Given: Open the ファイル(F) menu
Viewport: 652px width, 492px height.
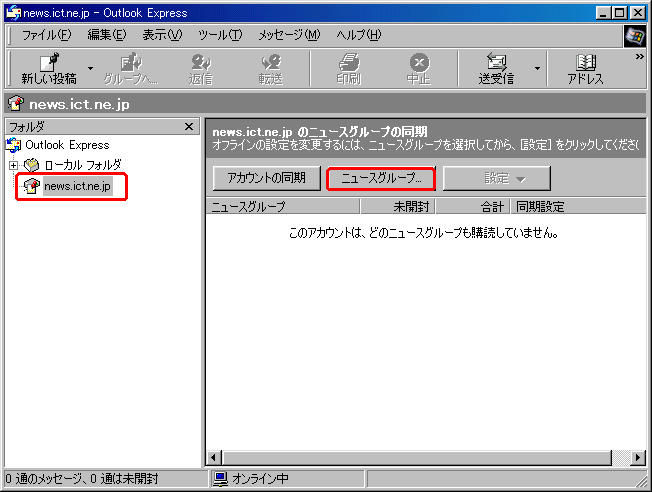Looking at the screenshot, I should pyautogui.click(x=47, y=35).
